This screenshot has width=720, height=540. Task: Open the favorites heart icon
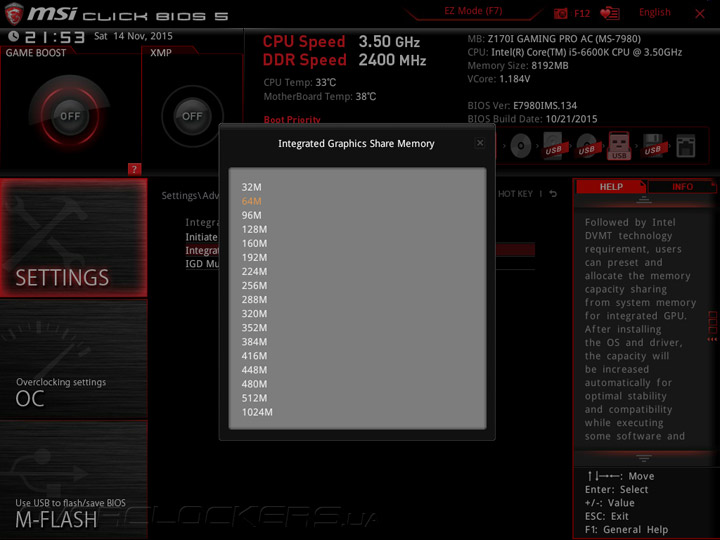click(x=610, y=13)
